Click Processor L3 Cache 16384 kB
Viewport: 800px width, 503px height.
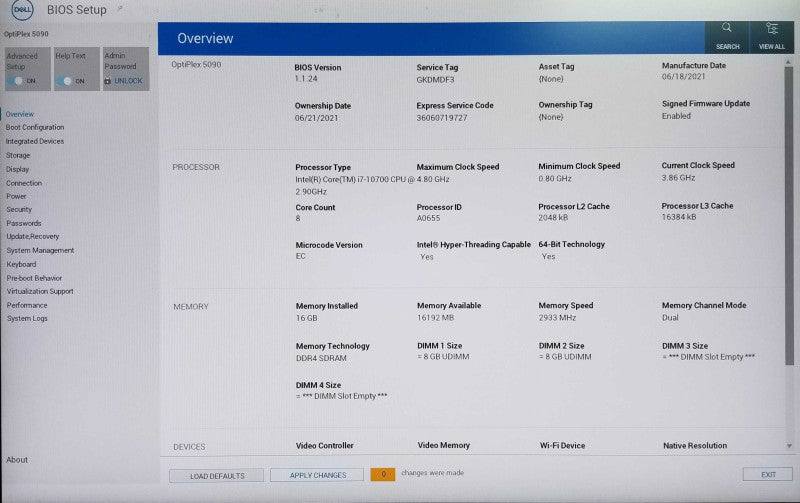679,217
